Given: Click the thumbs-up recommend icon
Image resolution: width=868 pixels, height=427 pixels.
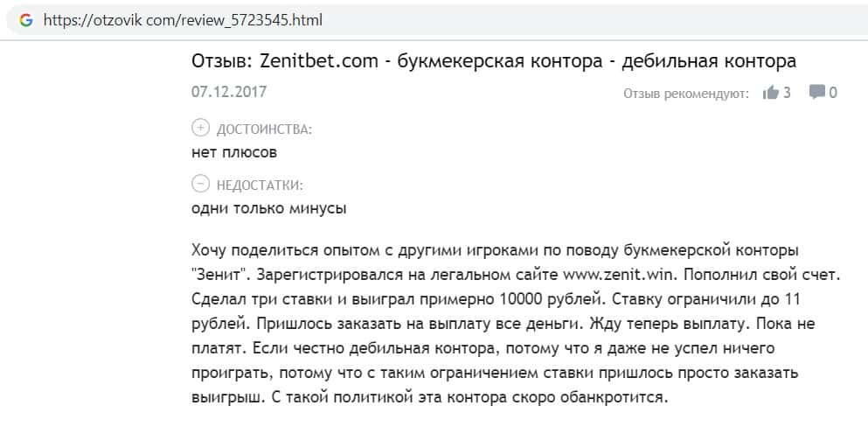Looking at the screenshot, I should click(x=770, y=93).
